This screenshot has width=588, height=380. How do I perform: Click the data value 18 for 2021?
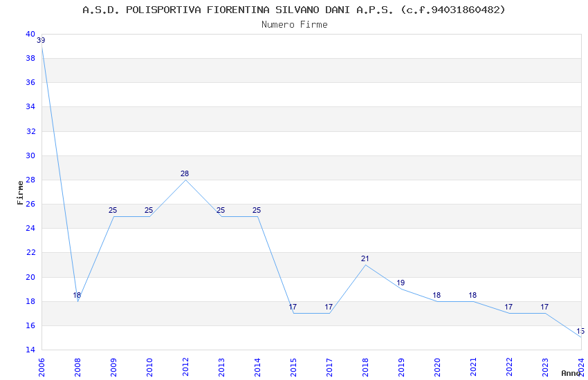473,296
